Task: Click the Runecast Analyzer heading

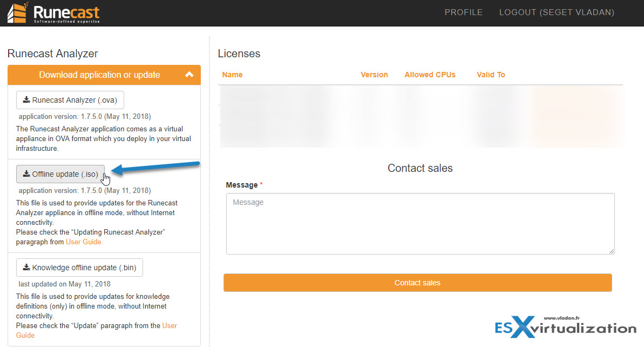Action: [x=52, y=54]
